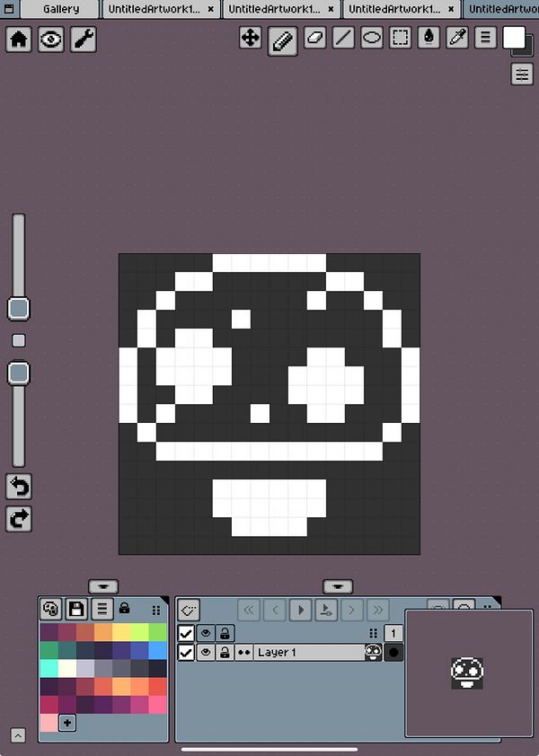
Task: Click the palette panel corner triangle
Action: click(x=164, y=601)
